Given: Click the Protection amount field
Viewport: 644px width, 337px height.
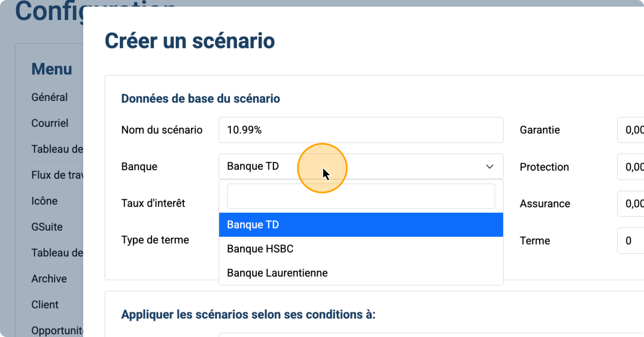Looking at the screenshot, I should pyautogui.click(x=631, y=167).
